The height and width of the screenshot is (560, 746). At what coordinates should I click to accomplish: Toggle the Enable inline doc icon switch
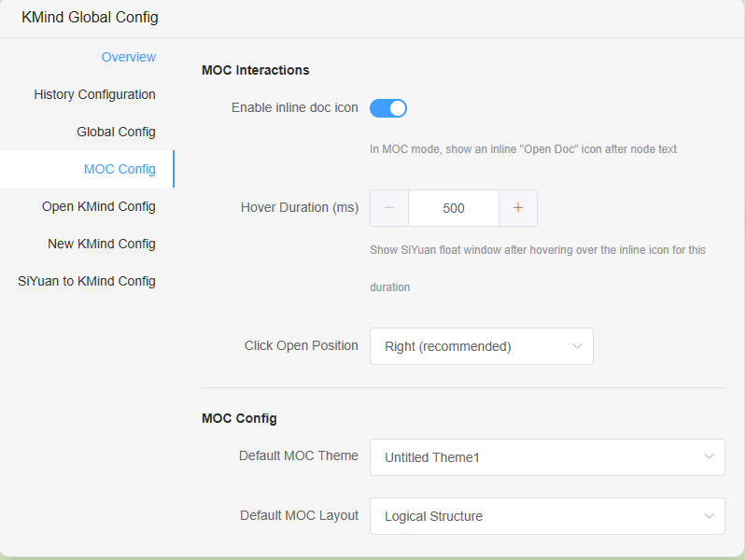[x=388, y=108]
